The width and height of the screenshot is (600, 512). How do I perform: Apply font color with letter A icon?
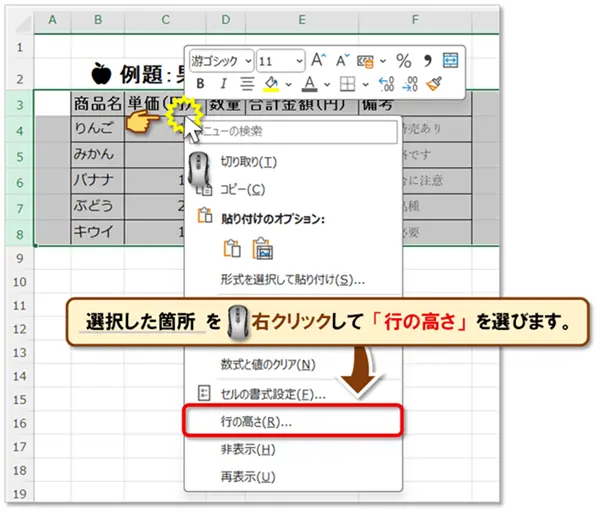310,83
